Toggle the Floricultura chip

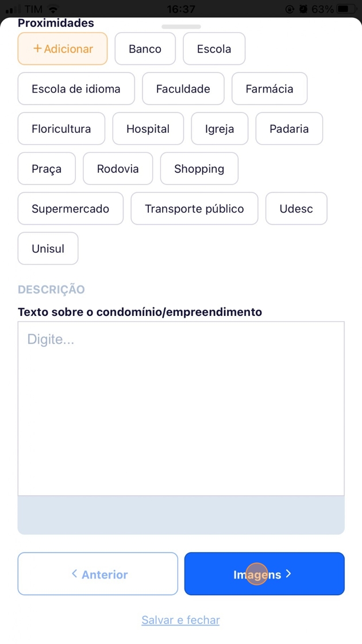(x=61, y=129)
